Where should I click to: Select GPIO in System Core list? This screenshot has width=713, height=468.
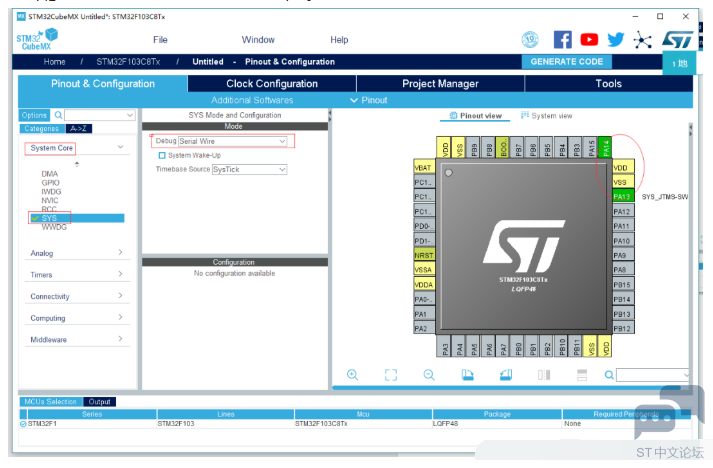[50, 183]
